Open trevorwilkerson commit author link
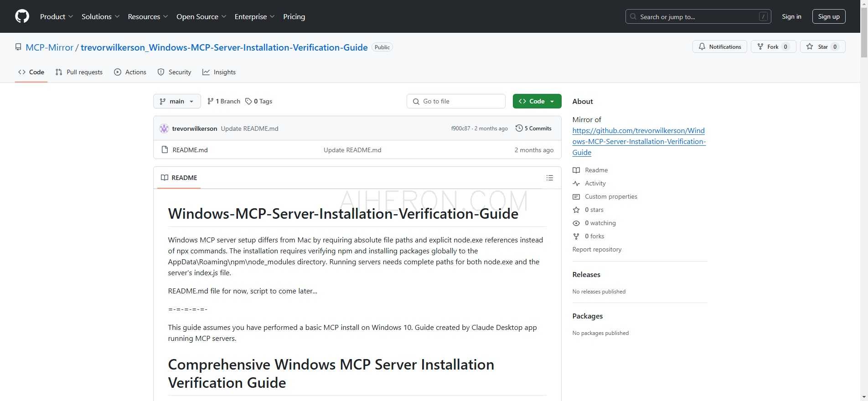This screenshot has width=868, height=401. click(x=195, y=129)
